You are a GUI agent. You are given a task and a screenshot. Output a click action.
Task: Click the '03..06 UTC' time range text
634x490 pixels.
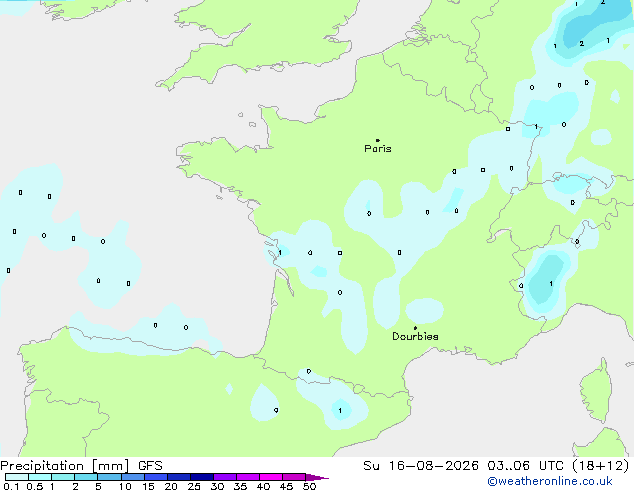[x=525, y=466]
